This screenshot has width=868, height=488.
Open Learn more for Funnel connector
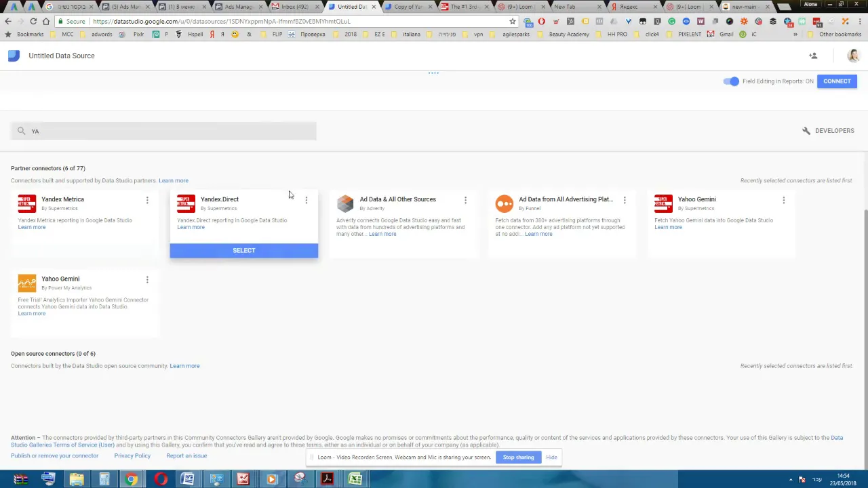(538, 234)
